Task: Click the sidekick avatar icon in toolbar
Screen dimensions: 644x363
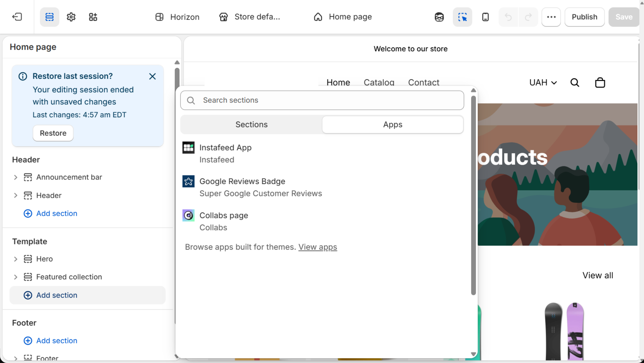Action: 439,17
